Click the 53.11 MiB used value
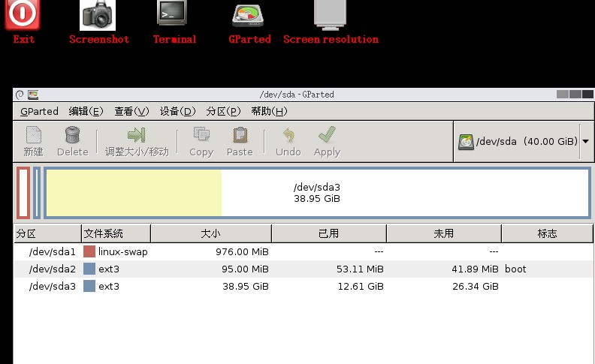Image resolution: width=595 pixels, height=364 pixels. coord(360,269)
